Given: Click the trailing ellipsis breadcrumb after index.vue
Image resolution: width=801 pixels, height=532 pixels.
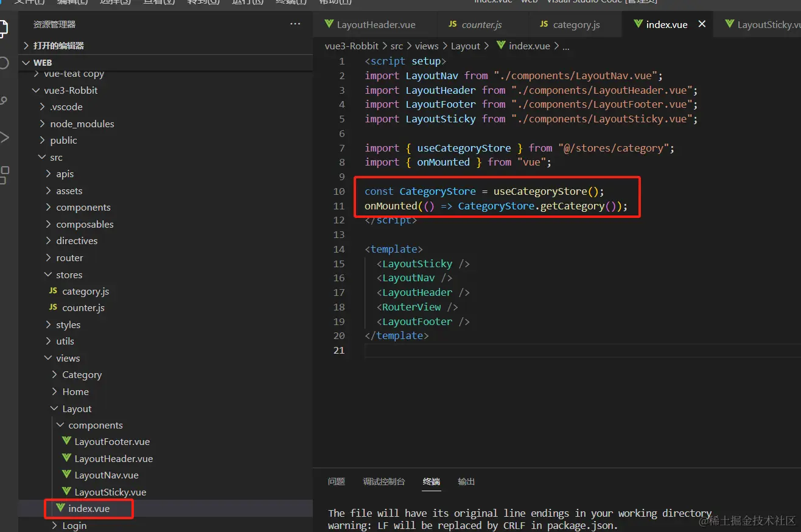Looking at the screenshot, I should pos(565,46).
